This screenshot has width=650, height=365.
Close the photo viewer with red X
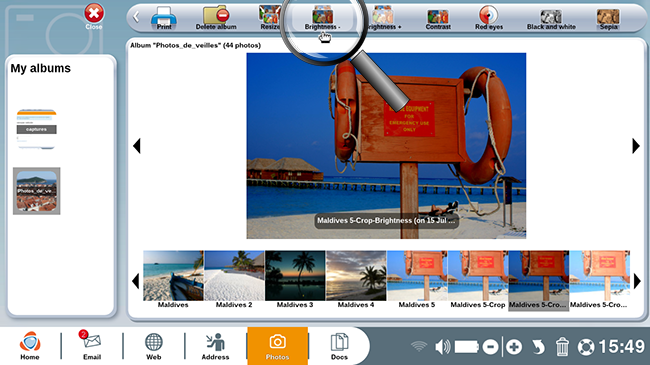coord(94,16)
